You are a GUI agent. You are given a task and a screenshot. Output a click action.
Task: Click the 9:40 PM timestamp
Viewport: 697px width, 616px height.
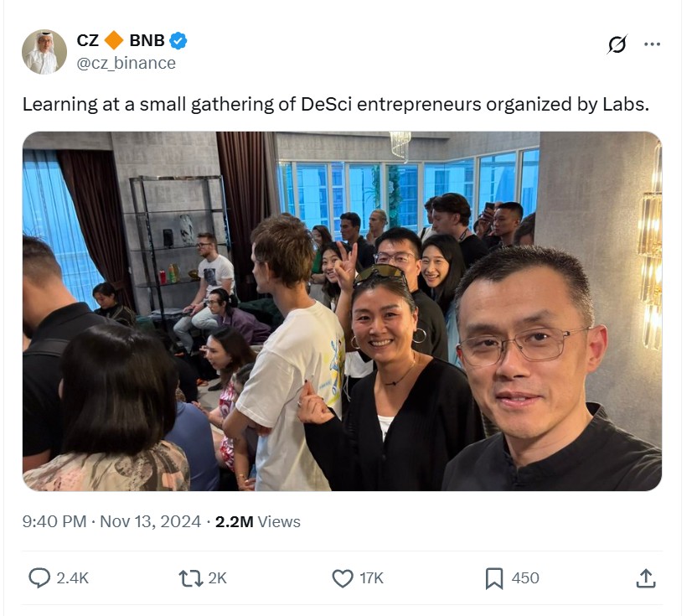click(x=54, y=521)
